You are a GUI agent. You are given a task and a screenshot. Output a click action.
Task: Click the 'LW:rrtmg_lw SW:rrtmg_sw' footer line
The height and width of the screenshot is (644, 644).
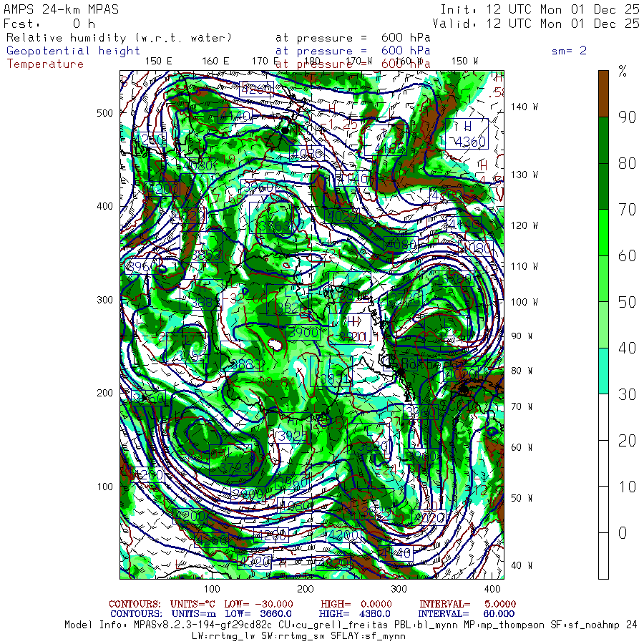(298, 636)
